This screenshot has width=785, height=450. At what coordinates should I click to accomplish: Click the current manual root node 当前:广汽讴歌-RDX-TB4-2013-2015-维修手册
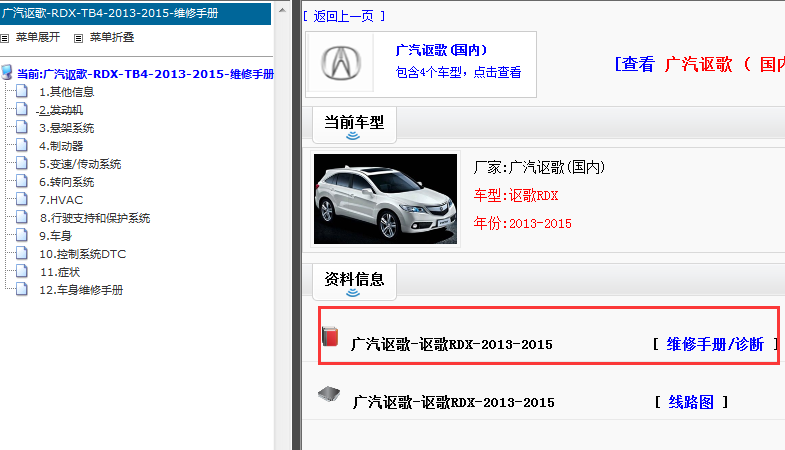145,74
